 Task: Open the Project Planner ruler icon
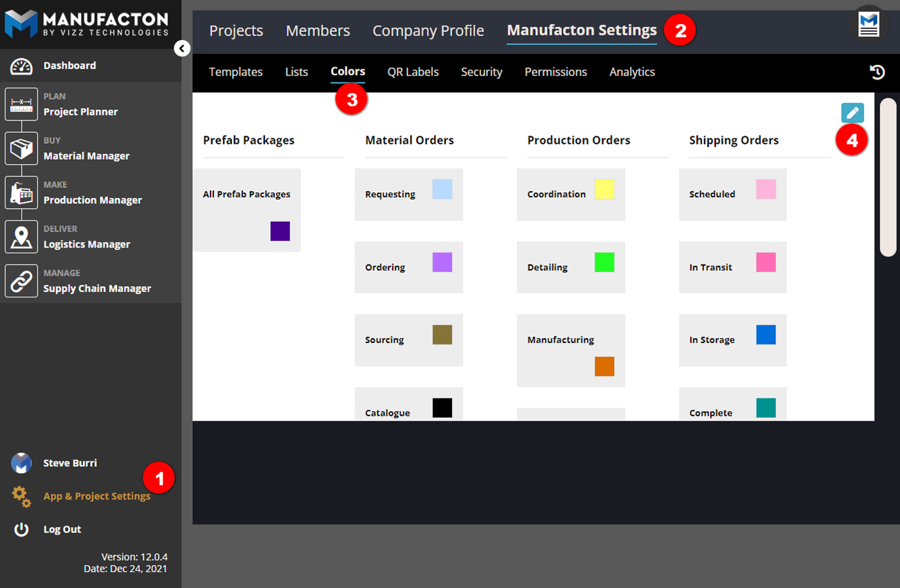(x=21, y=104)
